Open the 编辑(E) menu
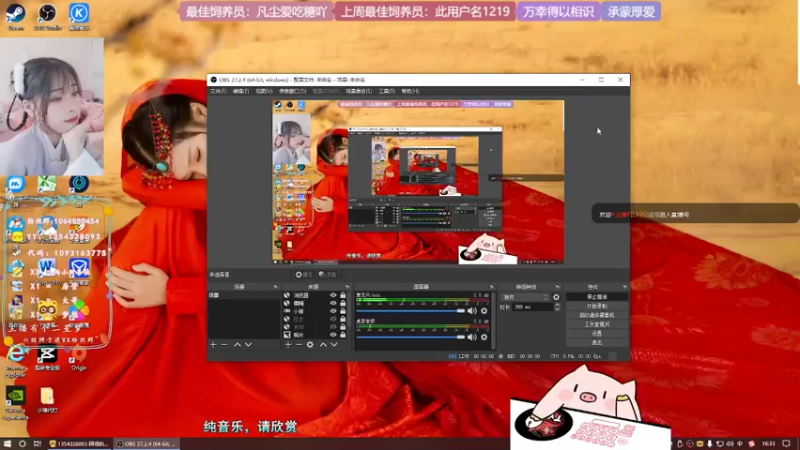The width and height of the screenshot is (800, 450). (x=241, y=91)
